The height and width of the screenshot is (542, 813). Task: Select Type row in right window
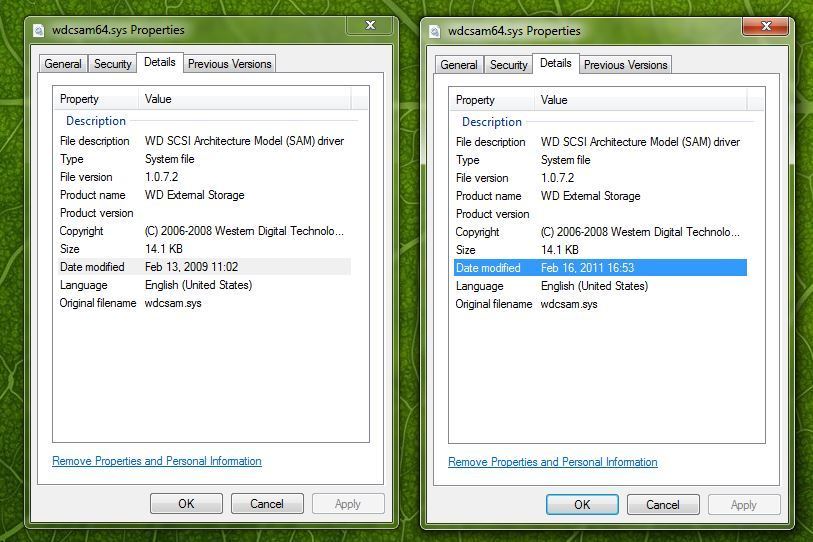[600, 160]
